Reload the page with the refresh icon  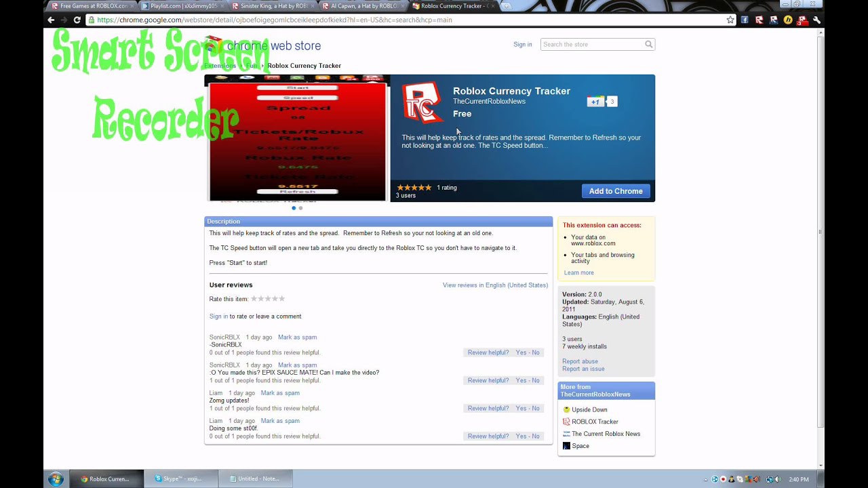click(77, 20)
